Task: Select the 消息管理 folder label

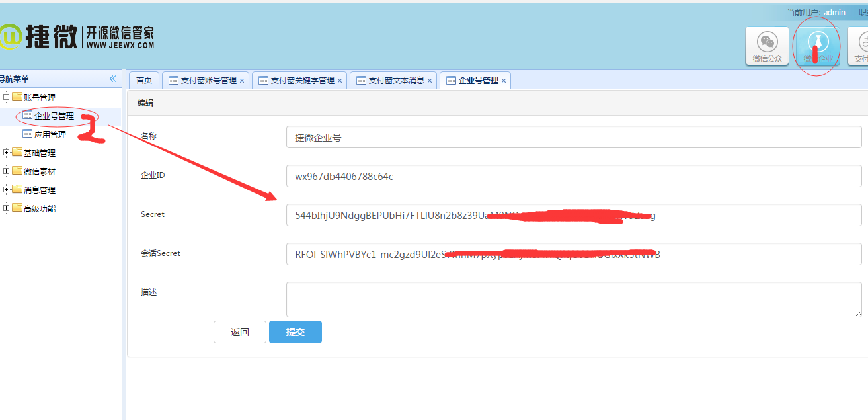Action: (x=40, y=190)
